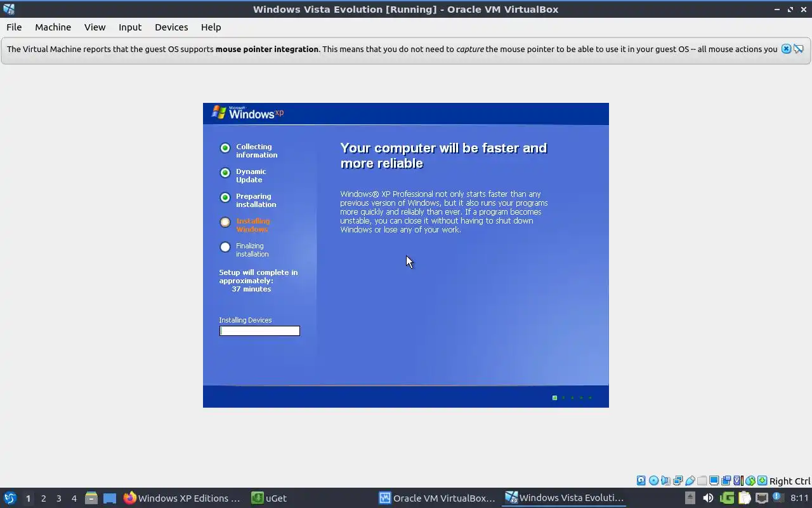Screen dimensions: 812x508
Task: Open the Devices menu
Action: [x=171, y=27]
